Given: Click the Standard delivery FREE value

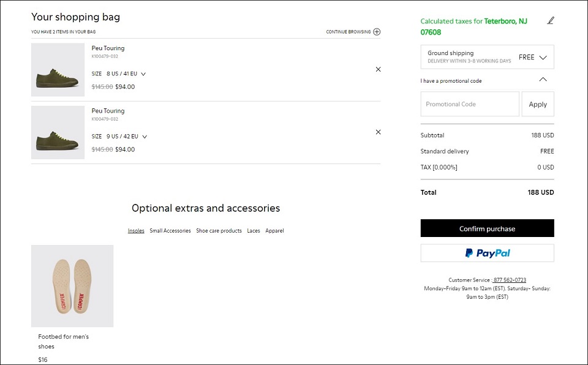Looking at the screenshot, I should tap(547, 151).
